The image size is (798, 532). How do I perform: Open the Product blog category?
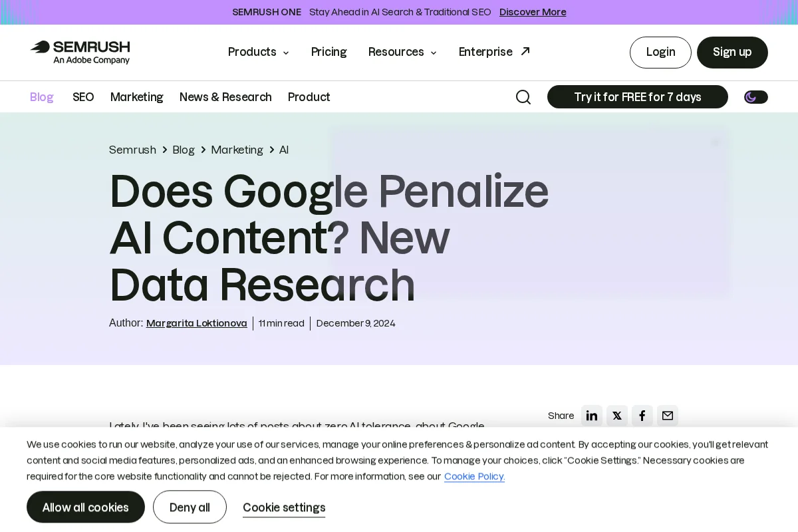point(309,97)
